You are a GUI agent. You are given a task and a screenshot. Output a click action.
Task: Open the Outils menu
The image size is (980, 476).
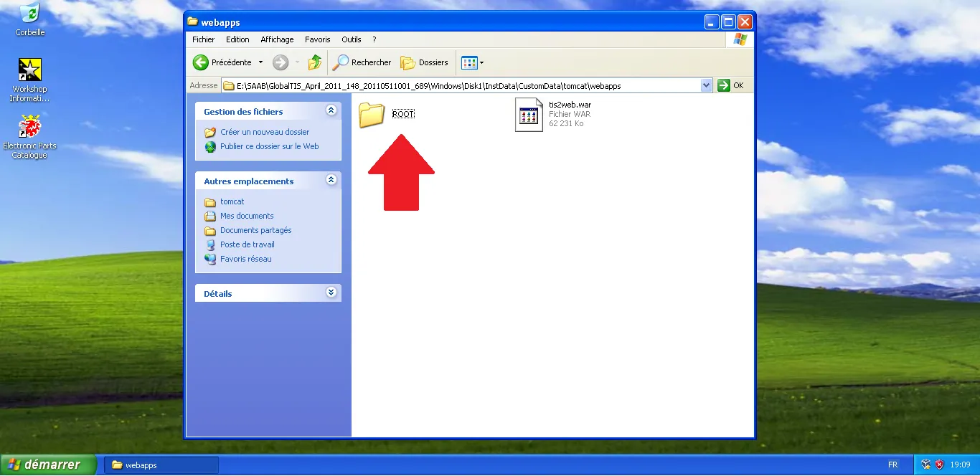point(351,39)
